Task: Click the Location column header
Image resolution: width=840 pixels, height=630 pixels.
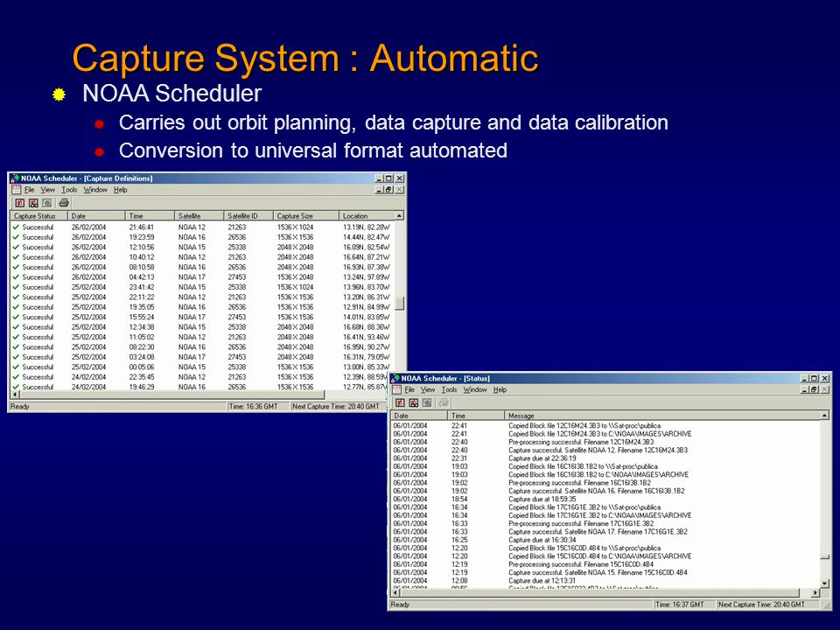Action: [x=367, y=216]
